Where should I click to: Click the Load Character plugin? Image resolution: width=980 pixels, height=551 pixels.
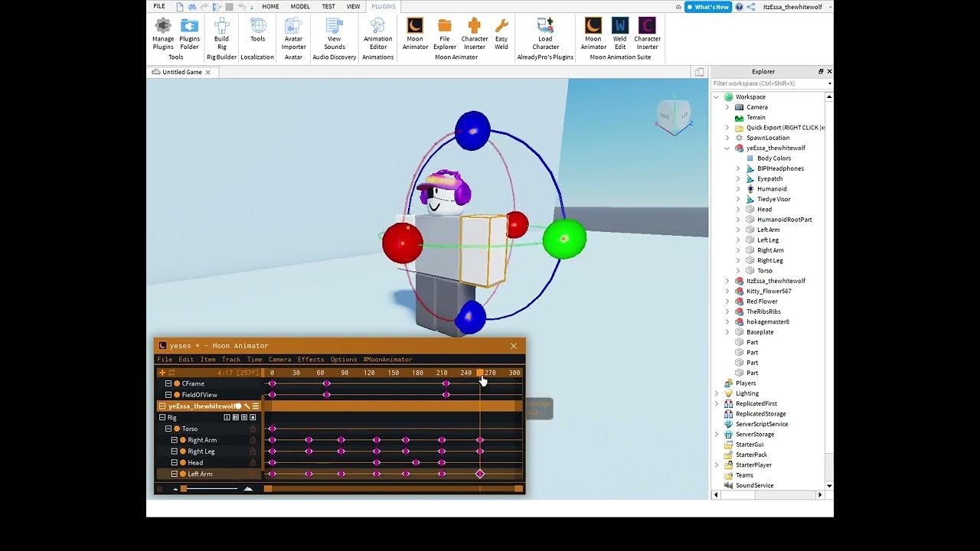(545, 34)
